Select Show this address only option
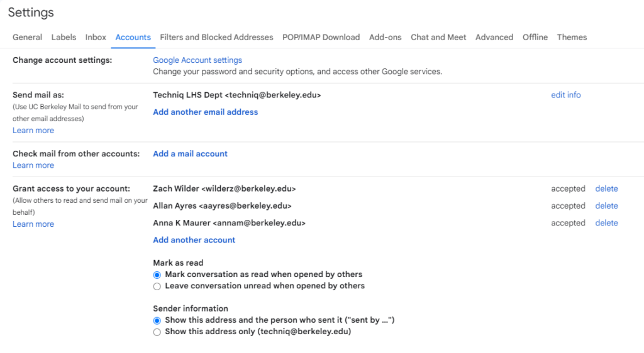 157,332
